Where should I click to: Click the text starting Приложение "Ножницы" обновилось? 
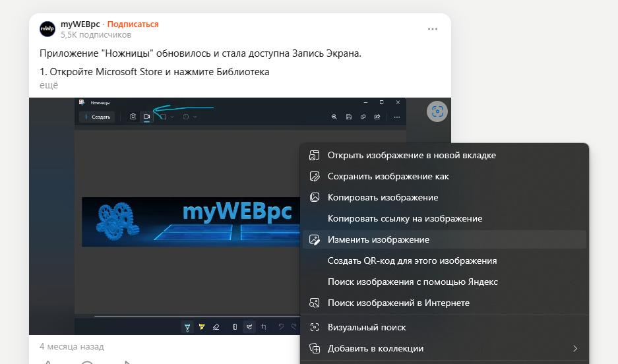click(x=201, y=53)
